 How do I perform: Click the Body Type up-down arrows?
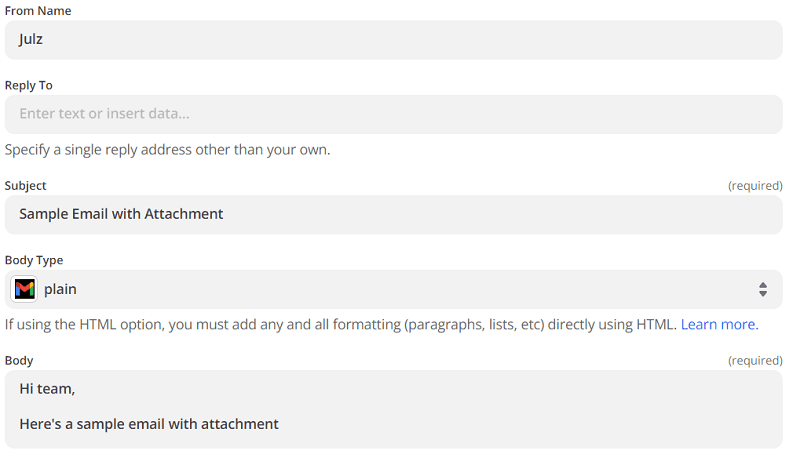762,289
